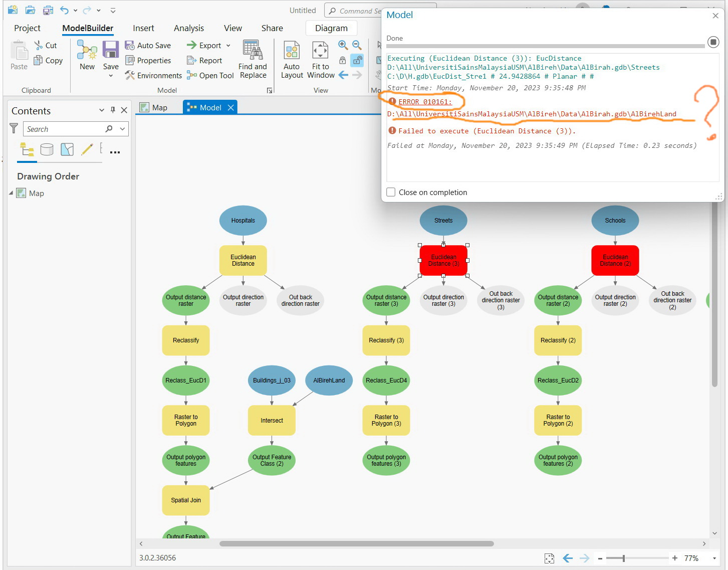The width and height of the screenshot is (728, 570).
Task: Collapse the Map tree item
Action: 11,193
